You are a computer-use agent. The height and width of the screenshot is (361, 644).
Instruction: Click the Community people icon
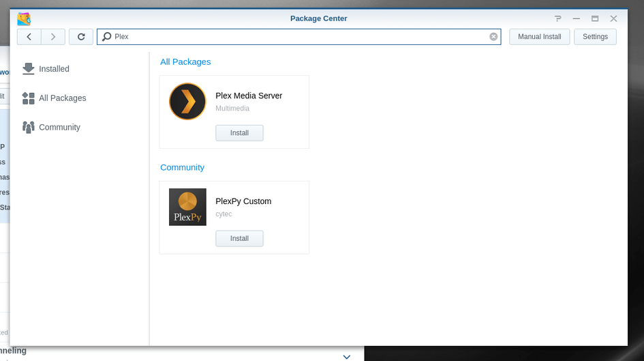coord(29,127)
